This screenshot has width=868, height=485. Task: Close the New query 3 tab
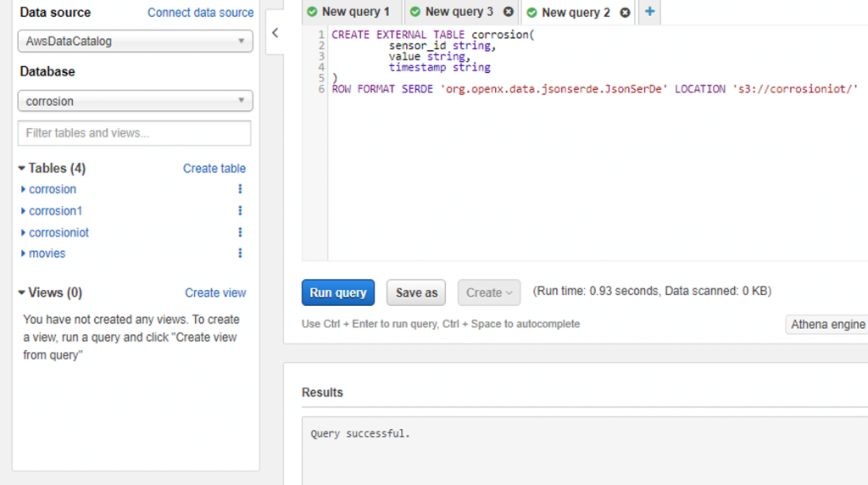coord(508,12)
